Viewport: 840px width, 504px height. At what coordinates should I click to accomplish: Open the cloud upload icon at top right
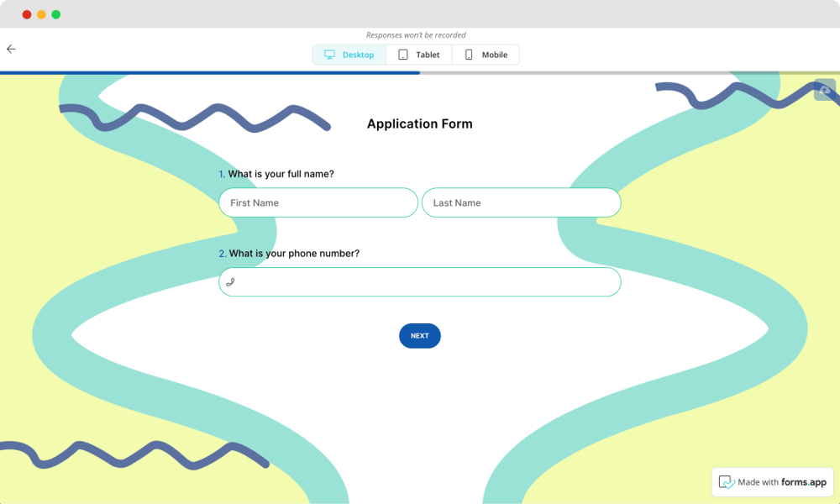[x=824, y=90]
